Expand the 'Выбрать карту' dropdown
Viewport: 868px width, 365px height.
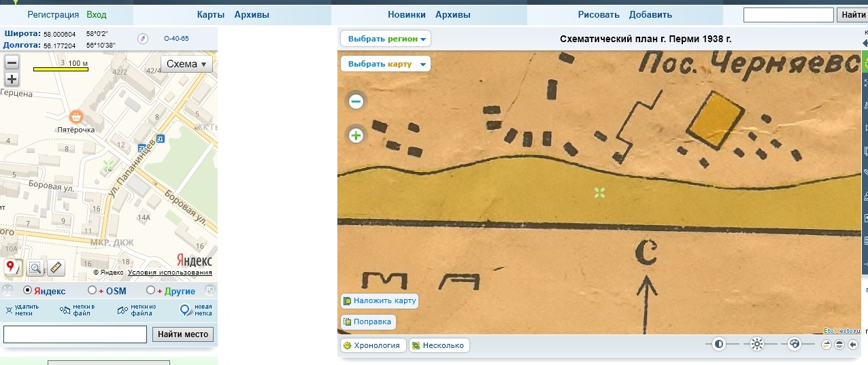386,64
